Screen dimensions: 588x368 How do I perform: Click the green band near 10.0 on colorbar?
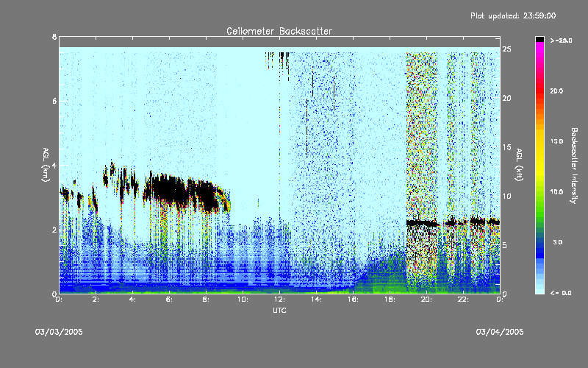[539, 195]
